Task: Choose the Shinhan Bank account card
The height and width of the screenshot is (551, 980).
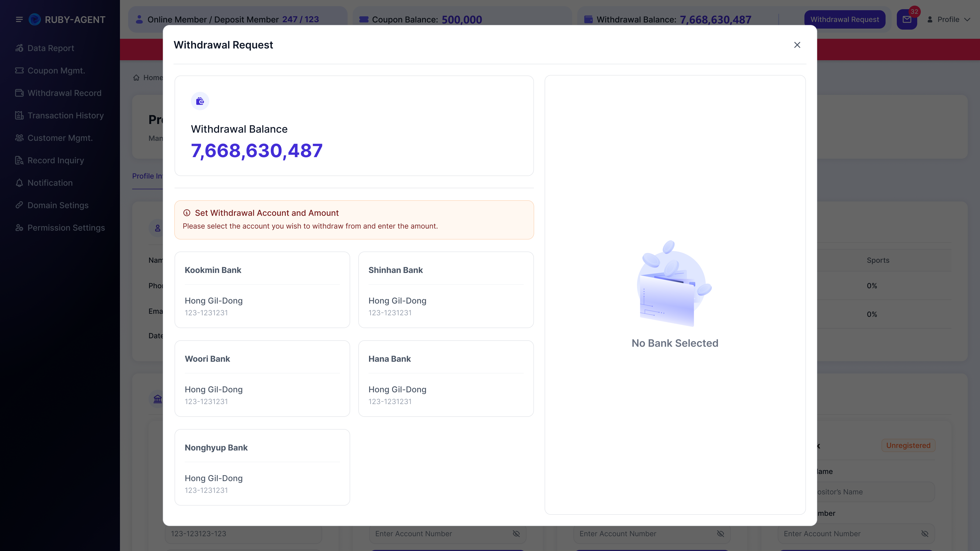Action: 446,290
